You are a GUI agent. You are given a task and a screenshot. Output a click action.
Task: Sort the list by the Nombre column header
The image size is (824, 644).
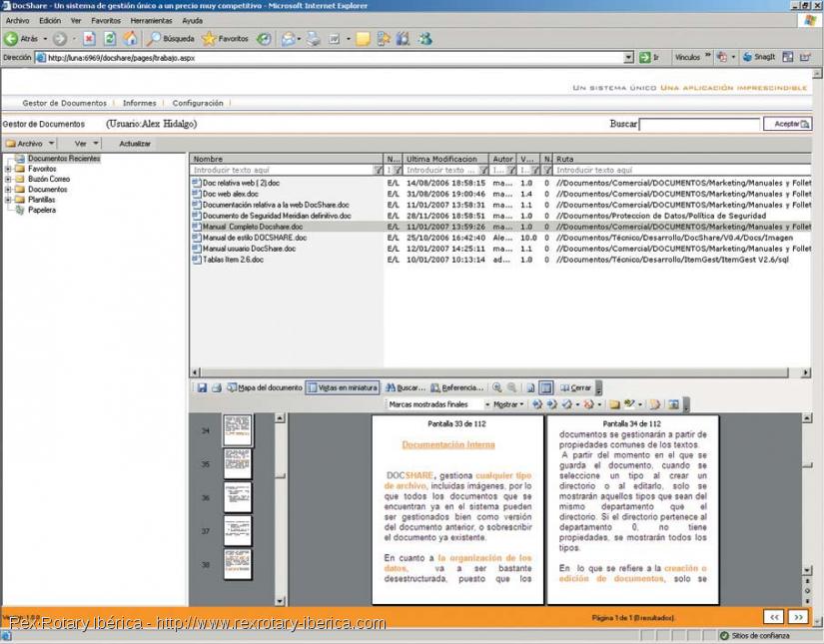(287, 159)
